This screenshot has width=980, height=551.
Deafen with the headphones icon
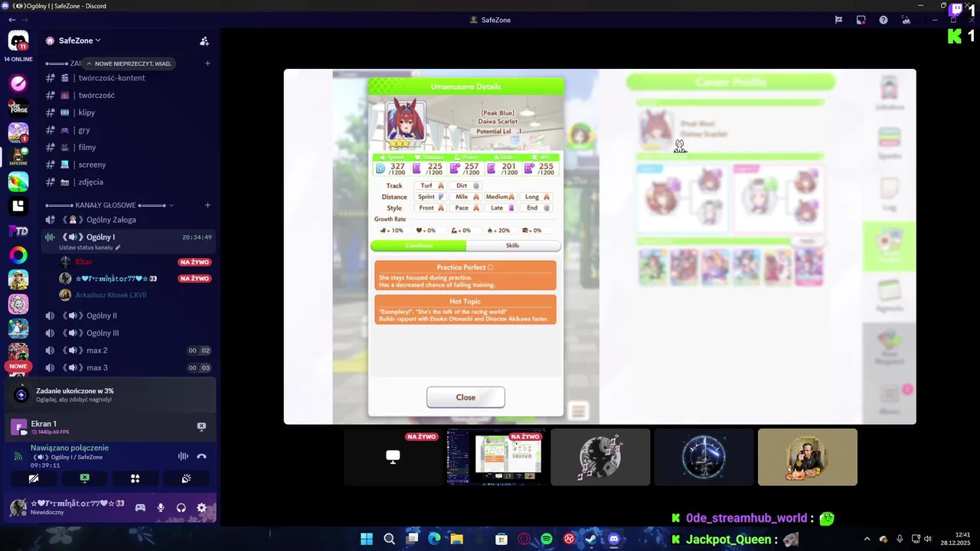coord(181,507)
